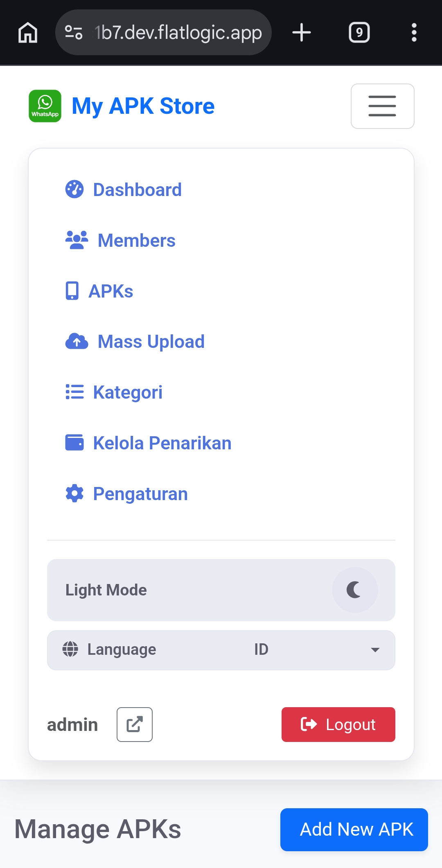The image size is (442, 868).
Task: Click the Members people icon
Action: click(77, 240)
